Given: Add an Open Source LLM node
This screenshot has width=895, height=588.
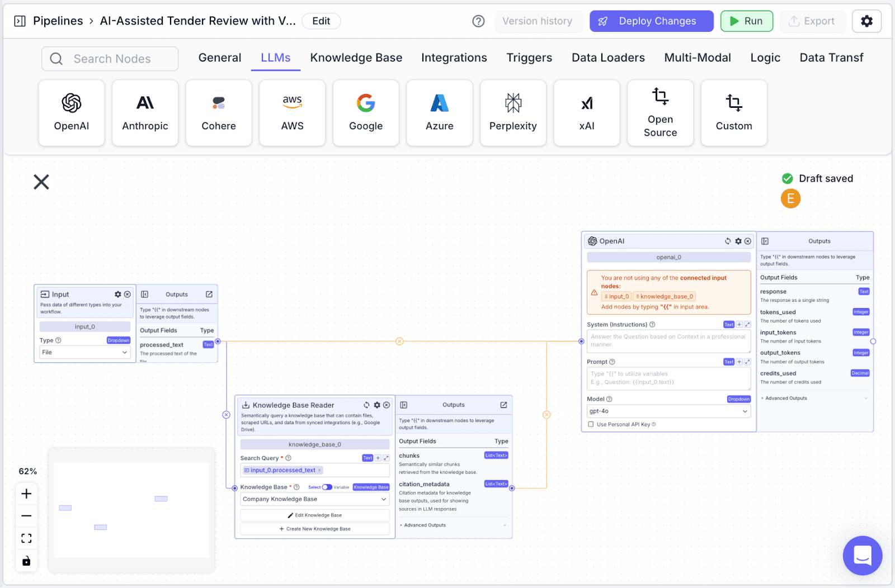Looking at the screenshot, I should 660,113.
